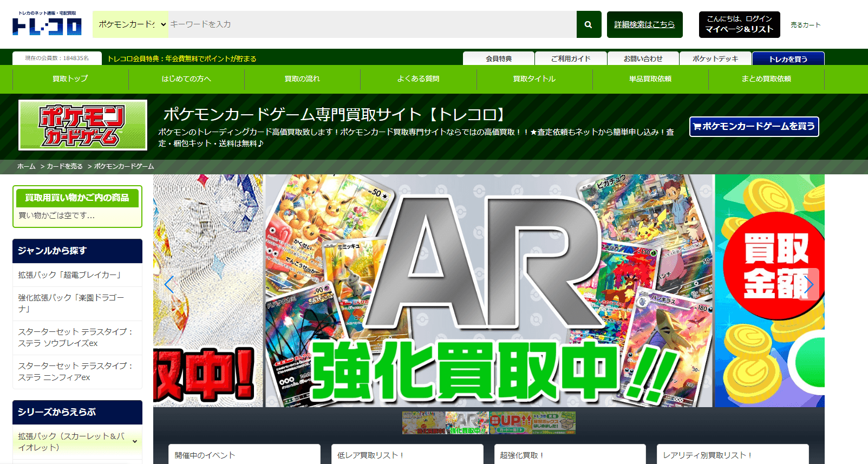Show the previous carousel slide
Screen dimensions: 868x464
coord(169,284)
